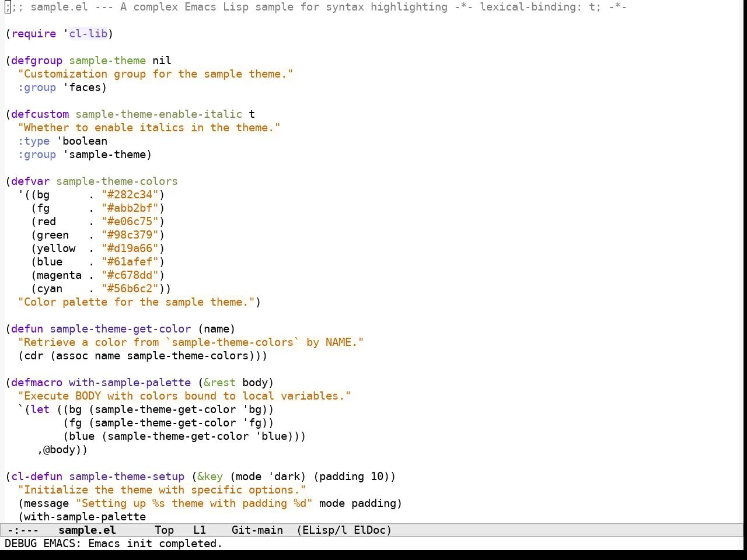The image size is (747, 560).
Task: Click the "#abb2bf" fg color string
Action: click(x=130, y=208)
